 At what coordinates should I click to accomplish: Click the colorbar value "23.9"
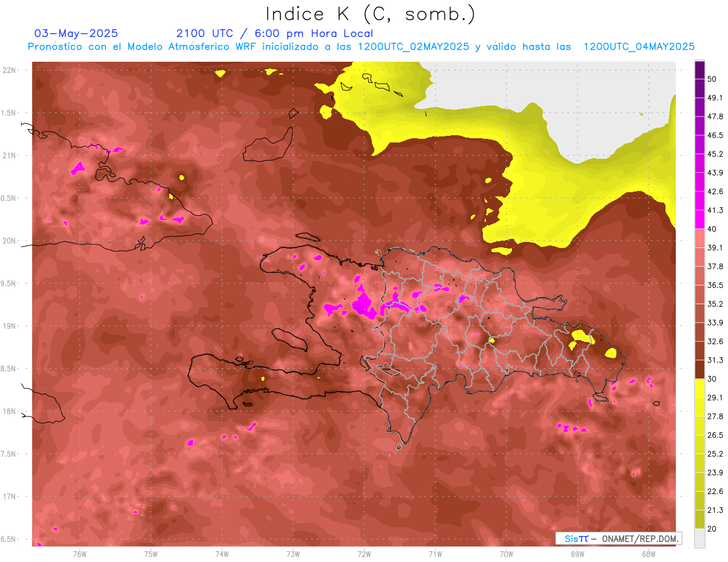pyautogui.click(x=715, y=472)
